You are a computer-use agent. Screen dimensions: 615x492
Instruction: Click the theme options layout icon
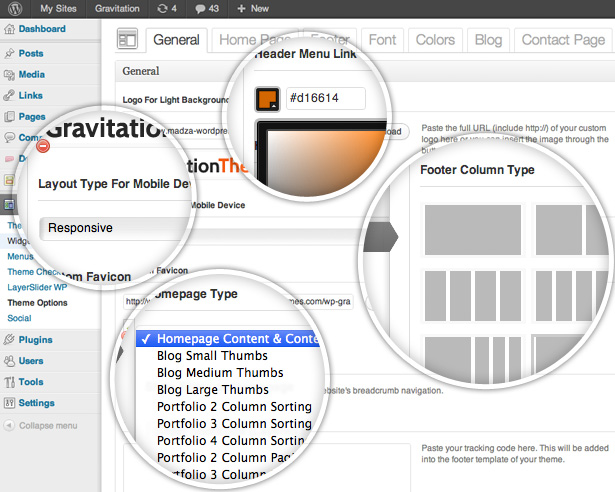(x=127, y=38)
